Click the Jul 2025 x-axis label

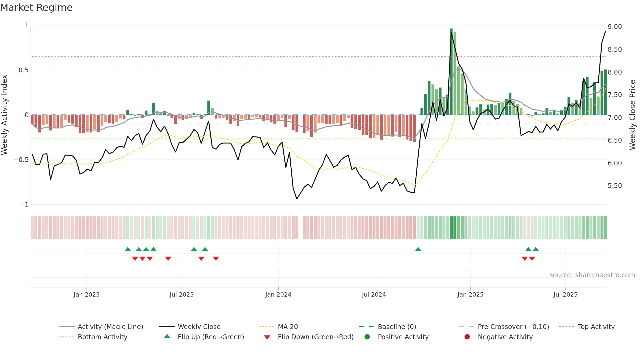(565, 294)
